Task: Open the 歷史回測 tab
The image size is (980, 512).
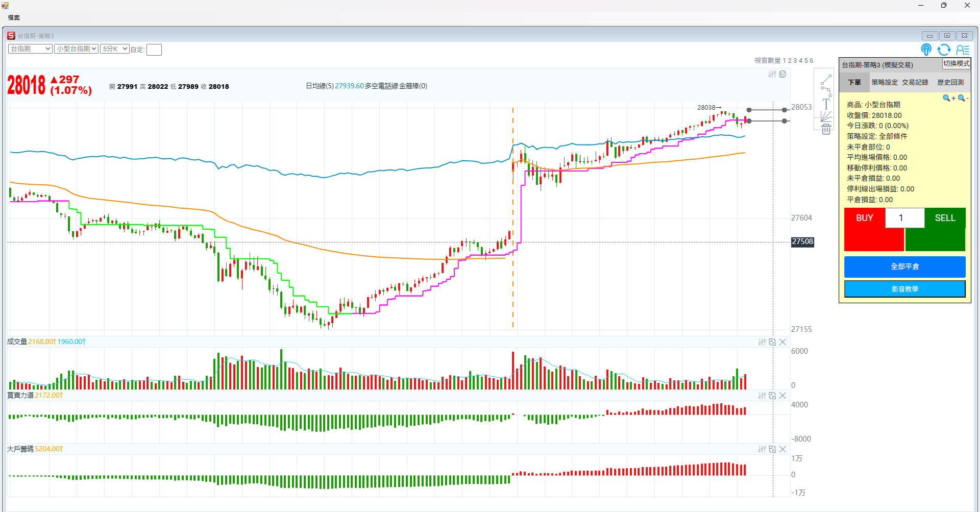Action: click(x=950, y=82)
